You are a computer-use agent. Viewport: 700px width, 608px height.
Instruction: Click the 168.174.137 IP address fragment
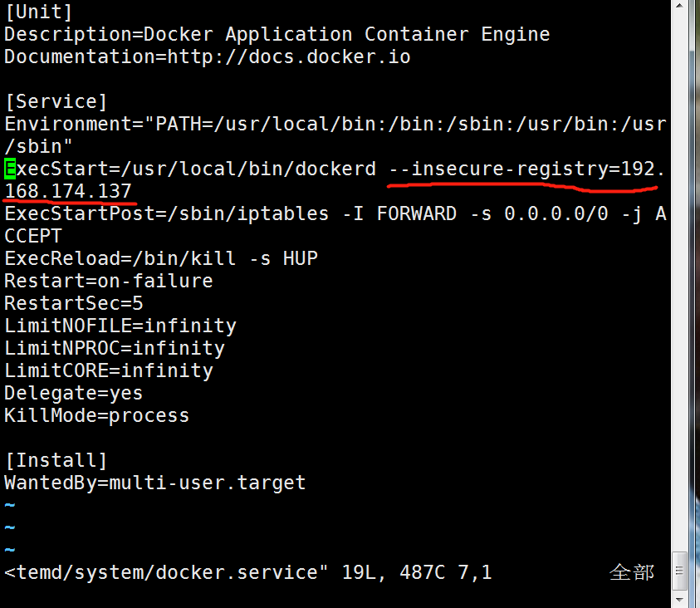(68, 192)
